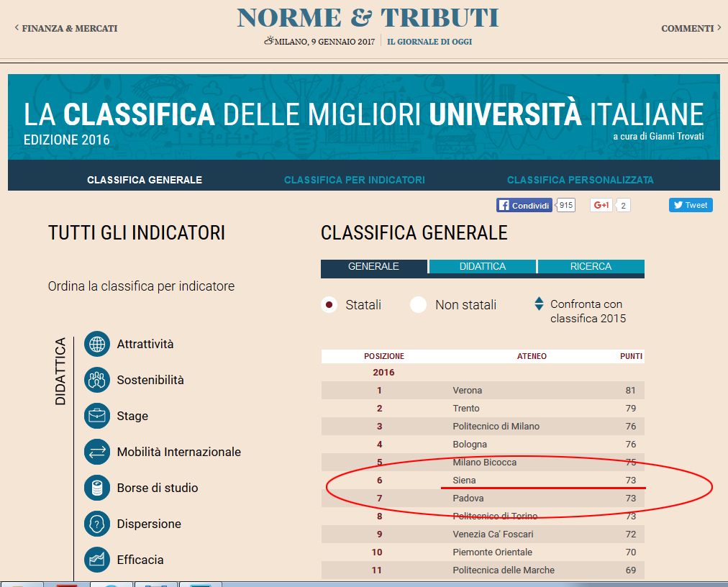
Task: Click the Mobilità Internazionale arrows icon
Action: (97, 452)
